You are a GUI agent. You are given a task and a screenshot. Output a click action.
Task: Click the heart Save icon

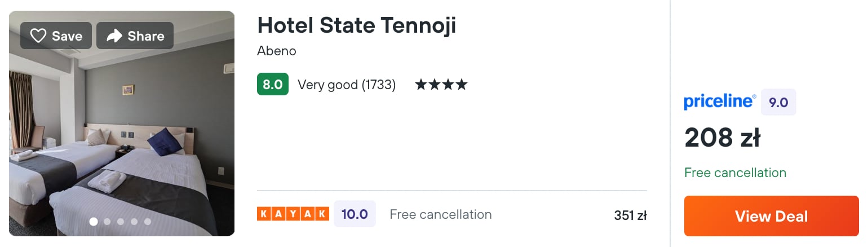pyautogui.click(x=38, y=36)
